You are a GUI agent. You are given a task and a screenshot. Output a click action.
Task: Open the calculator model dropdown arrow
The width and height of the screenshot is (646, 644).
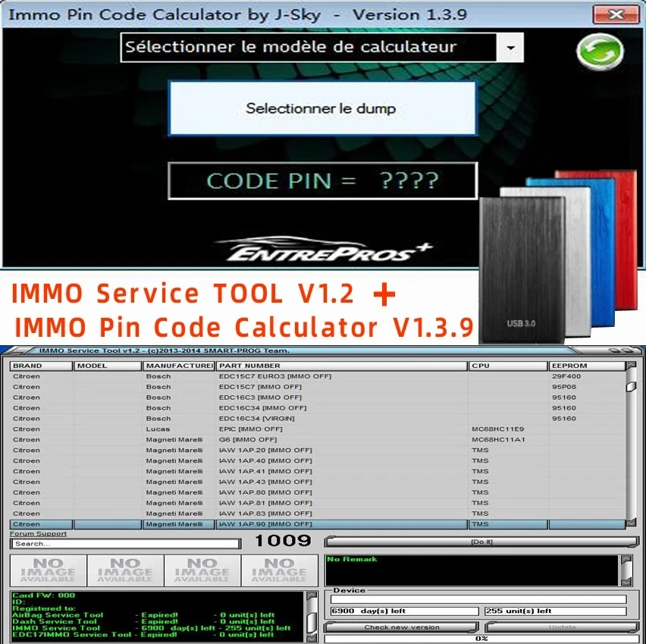coord(510,48)
